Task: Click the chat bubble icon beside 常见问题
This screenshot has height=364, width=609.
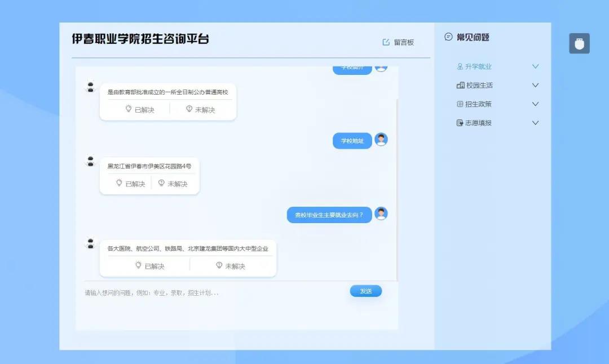Action: pos(448,37)
